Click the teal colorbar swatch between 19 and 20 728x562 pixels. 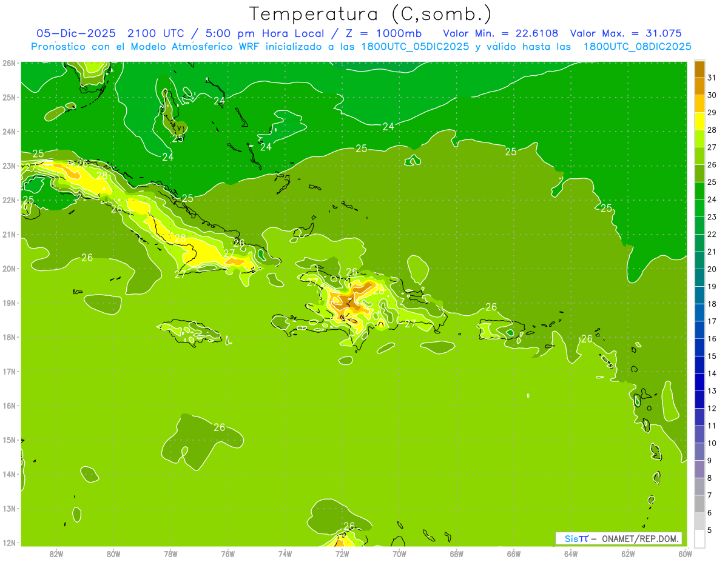point(699,278)
